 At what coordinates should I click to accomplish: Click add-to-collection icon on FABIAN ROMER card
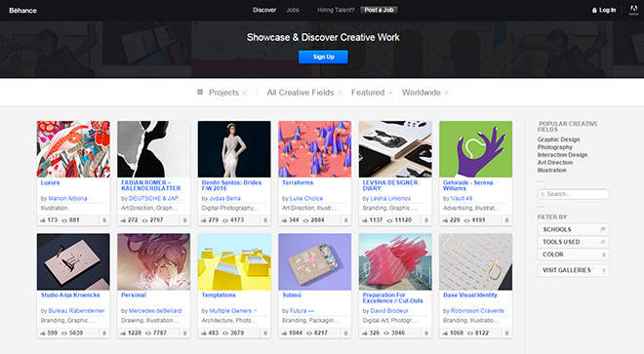[184, 220]
